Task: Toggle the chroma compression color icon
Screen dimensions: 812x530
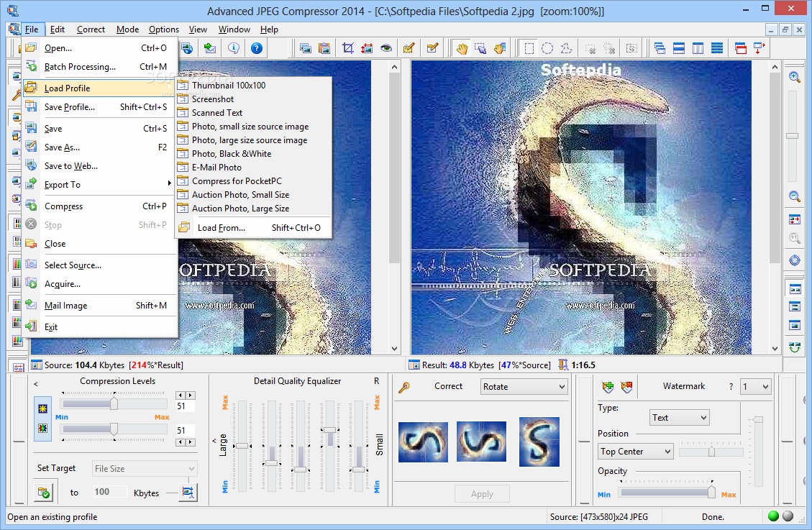Action: [42, 429]
